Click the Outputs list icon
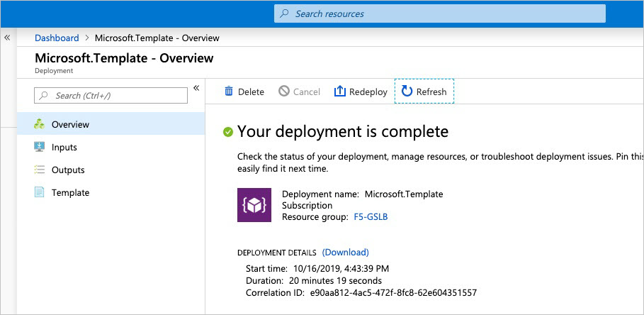 tap(40, 170)
